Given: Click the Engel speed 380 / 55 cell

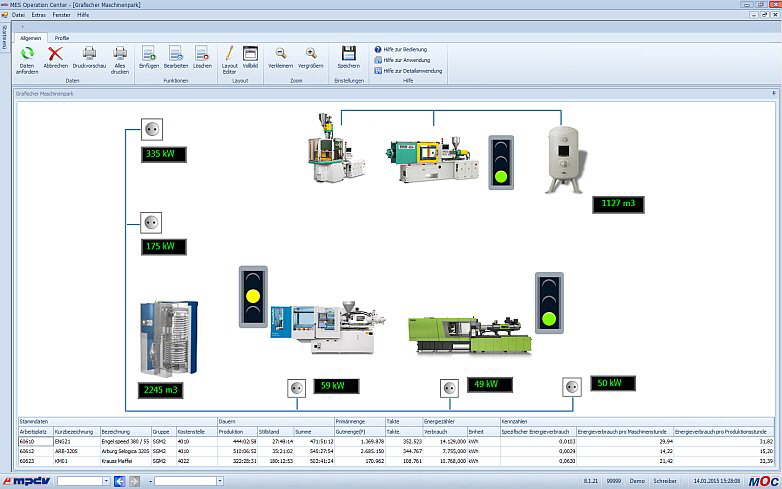Looking at the screenshot, I should tap(125, 442).
